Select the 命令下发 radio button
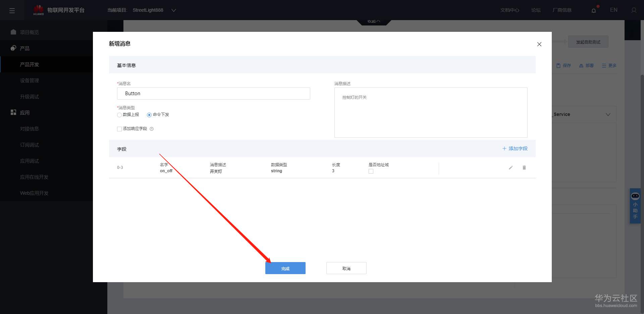 tap(149, 115)
